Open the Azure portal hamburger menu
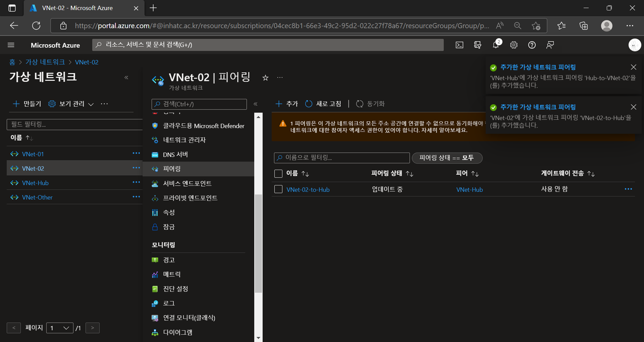644x342 pixels. point(11,45)
